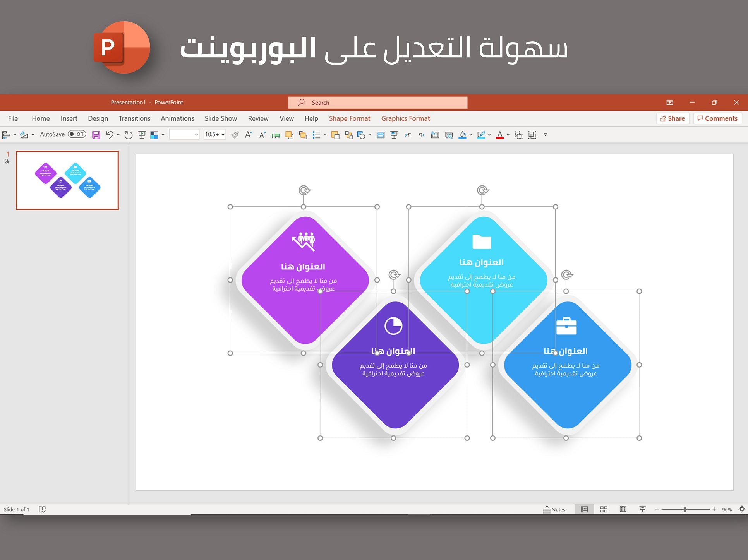Switch to Slide Sorter view
Viewport: 748px width, 560px height.
coord(604,509)
